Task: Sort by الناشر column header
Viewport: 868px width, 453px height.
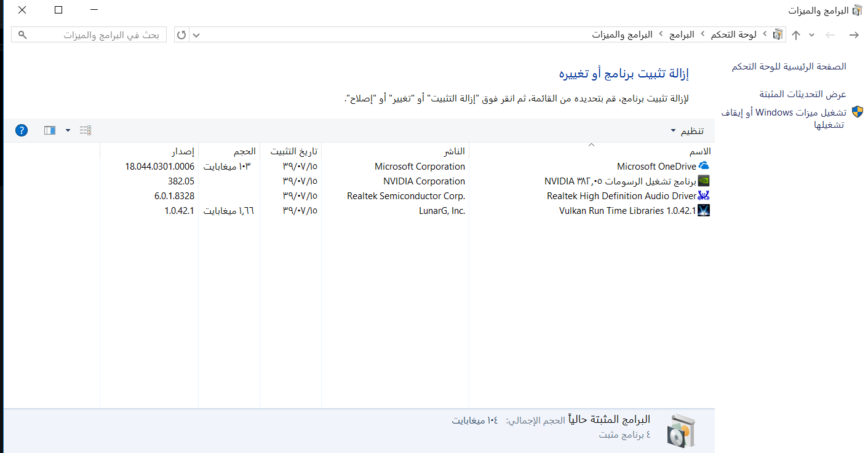Action: coord(455,151)
